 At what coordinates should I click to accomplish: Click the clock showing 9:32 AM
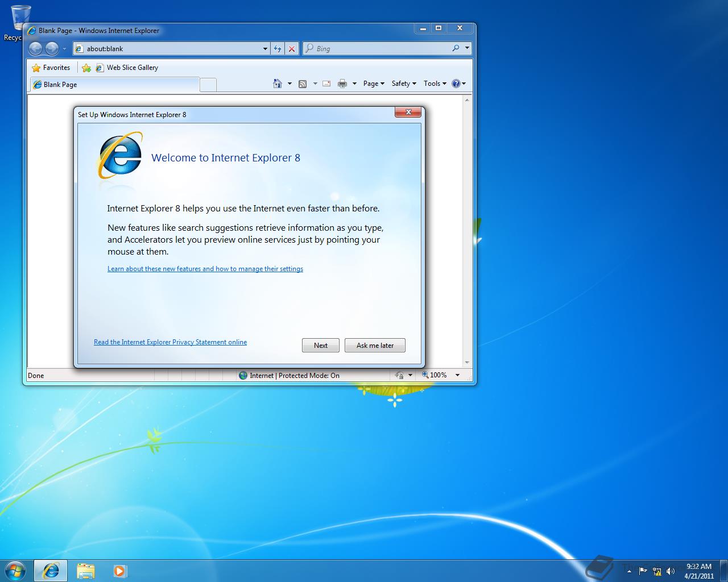tap(699, 571)
